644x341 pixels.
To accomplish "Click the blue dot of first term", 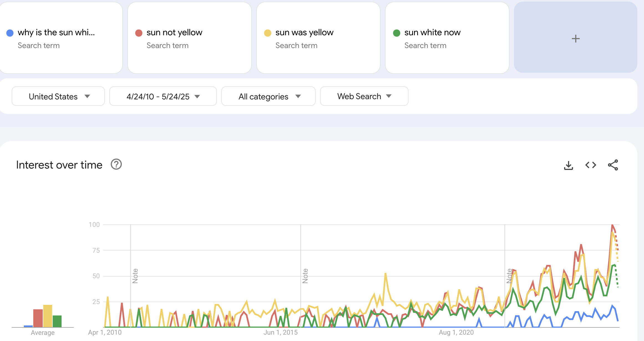I will point(10,33).
